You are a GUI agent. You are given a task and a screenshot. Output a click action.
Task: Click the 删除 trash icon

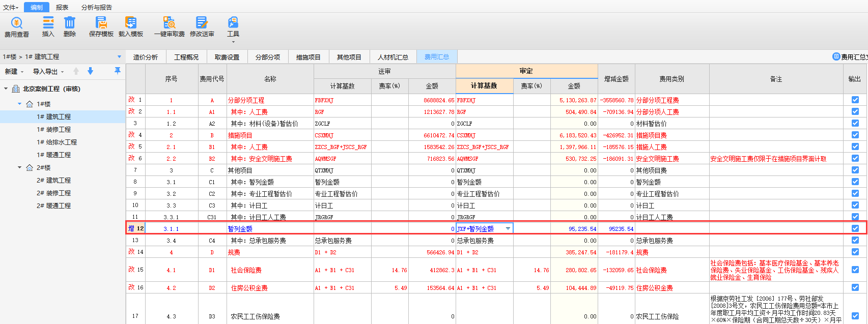pyautogui.click(x=70, y=23)
